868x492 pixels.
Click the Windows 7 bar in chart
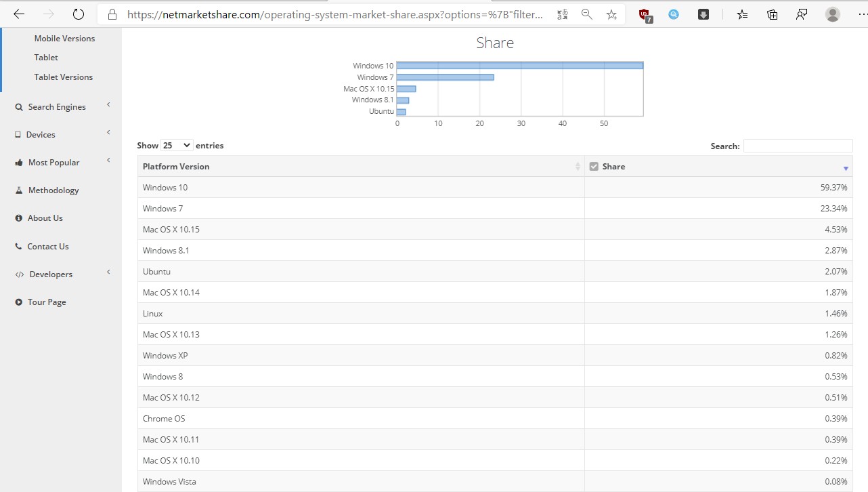446,77
